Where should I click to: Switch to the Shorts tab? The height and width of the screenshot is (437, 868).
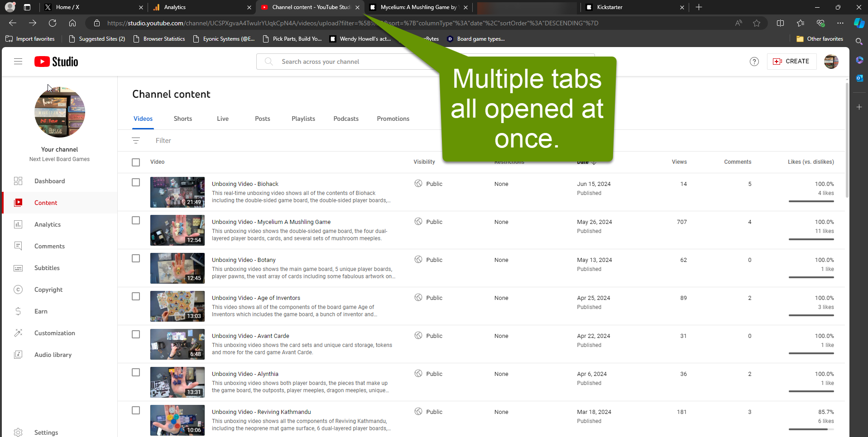[182, 119]
